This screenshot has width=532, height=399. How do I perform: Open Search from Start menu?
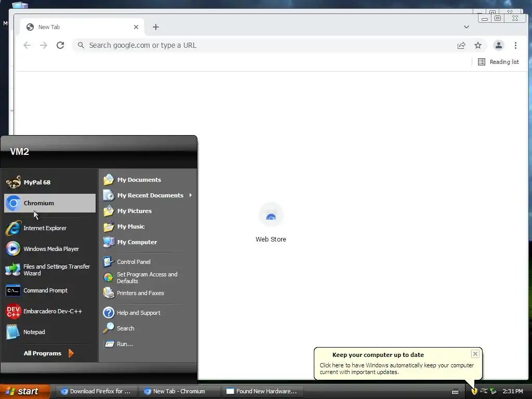tap(148, 328)
